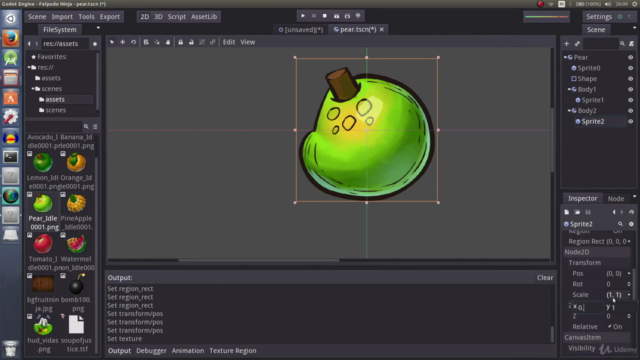Lock the selected object with closed padlock
Screen dimensions: 640x360
[180, 42]
